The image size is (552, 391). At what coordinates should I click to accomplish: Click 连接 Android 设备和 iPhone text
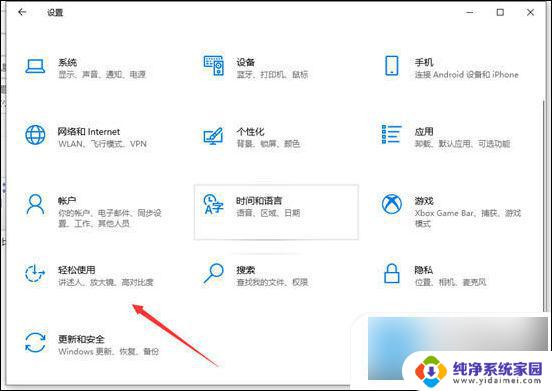[x=466, y=75]
